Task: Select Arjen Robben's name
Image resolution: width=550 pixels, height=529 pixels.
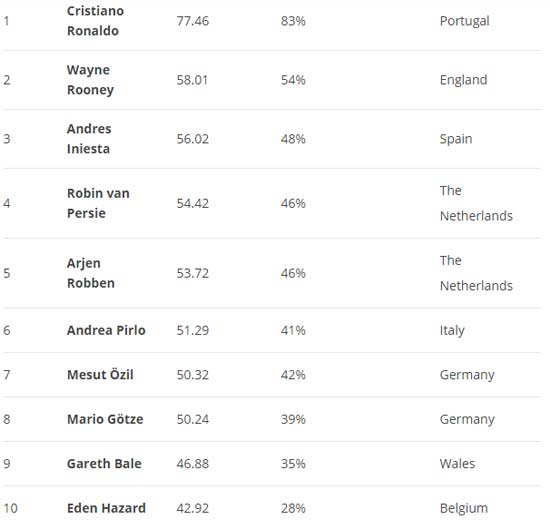Action: tap(91, 273)
